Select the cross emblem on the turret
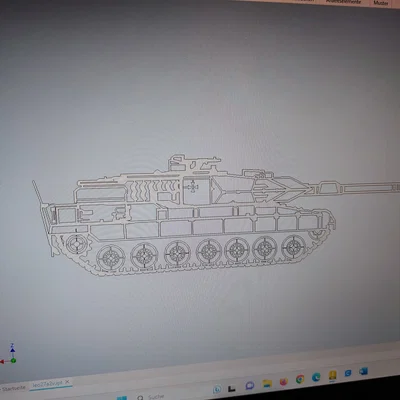400x400 pixels. point(193,187)
